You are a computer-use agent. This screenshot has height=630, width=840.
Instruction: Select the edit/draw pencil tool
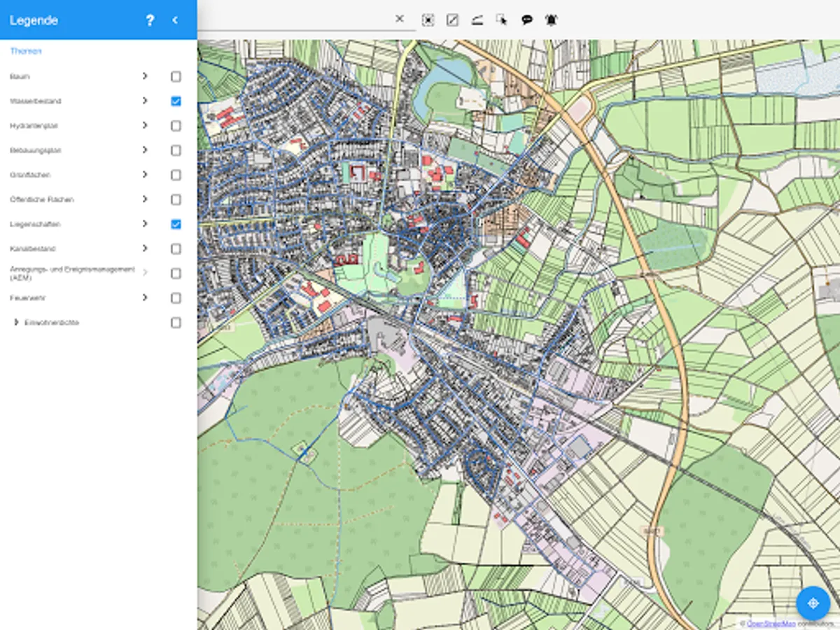pos(452,20)
